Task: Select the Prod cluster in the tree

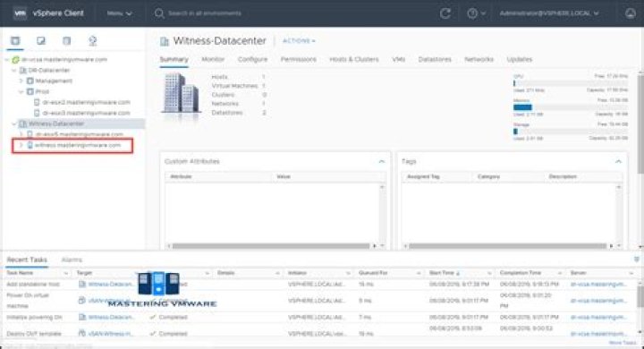Action: 42,91
